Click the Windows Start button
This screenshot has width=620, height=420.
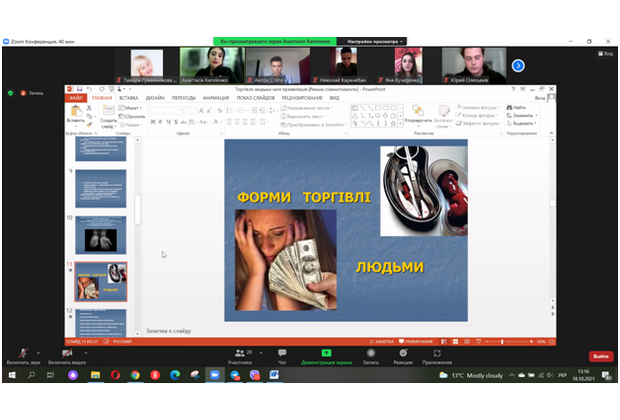10,375
